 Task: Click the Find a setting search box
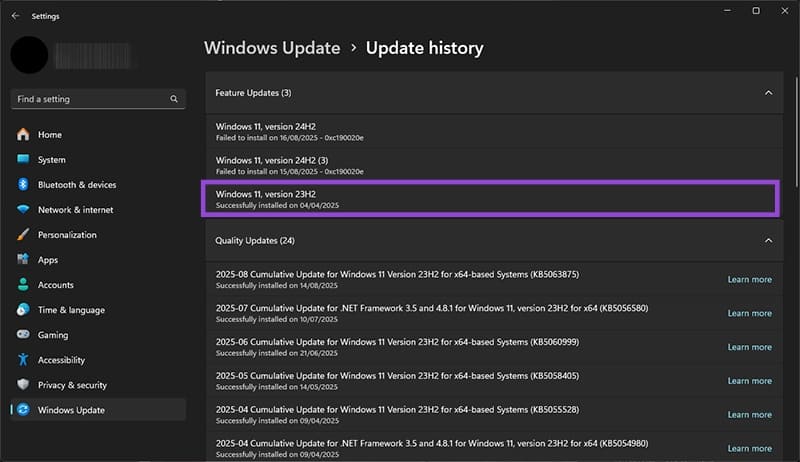tap(98, 99)
